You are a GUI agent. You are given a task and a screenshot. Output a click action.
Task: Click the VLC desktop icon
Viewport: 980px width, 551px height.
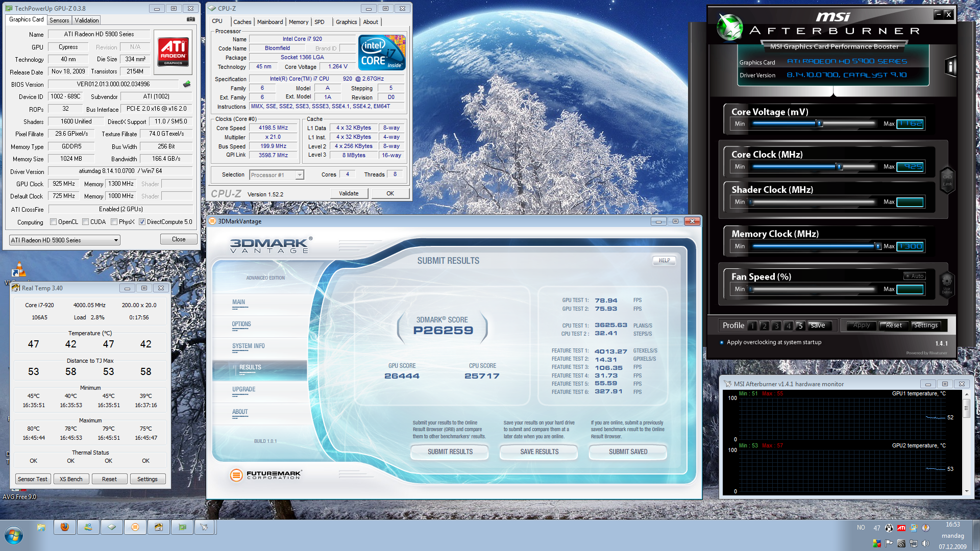pyautogui.click(x=19, y=269)
